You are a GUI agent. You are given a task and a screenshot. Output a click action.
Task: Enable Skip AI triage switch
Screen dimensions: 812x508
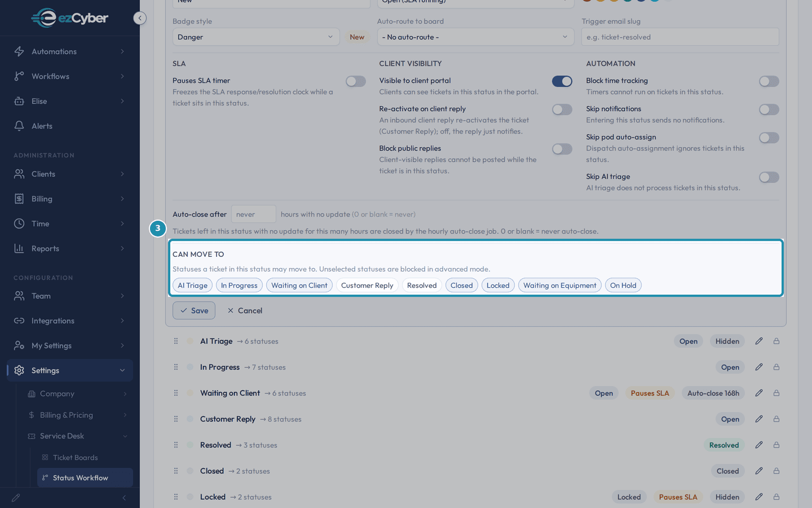pyautogui.click(x=769, y=177)
